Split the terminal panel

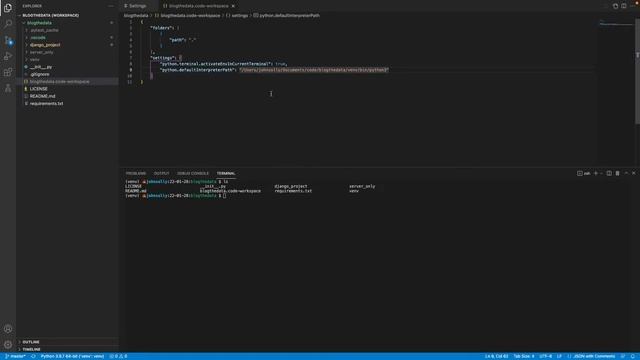point(609,173)
